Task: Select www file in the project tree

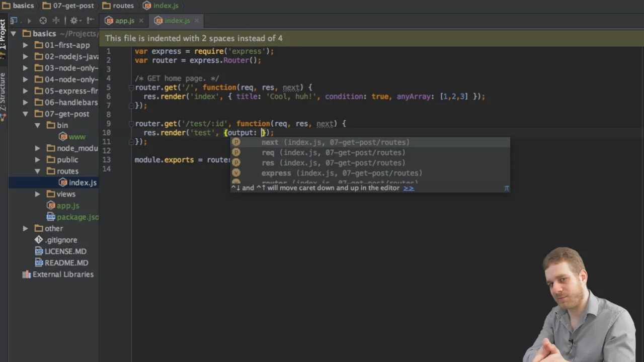Action: click(x=77, y=137)
